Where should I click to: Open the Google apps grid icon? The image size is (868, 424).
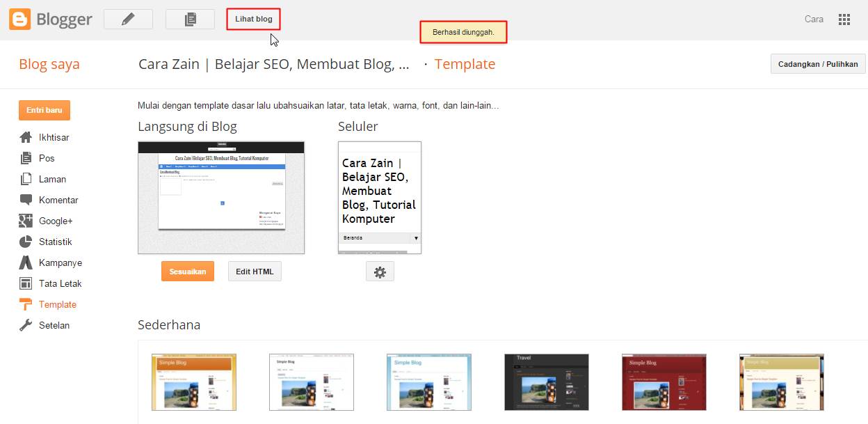[x=844, y=19]
